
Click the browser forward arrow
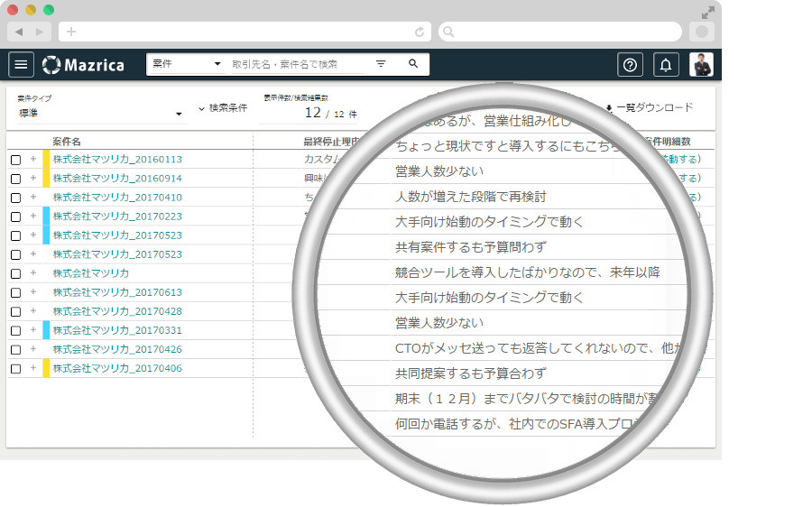[39, 32]
